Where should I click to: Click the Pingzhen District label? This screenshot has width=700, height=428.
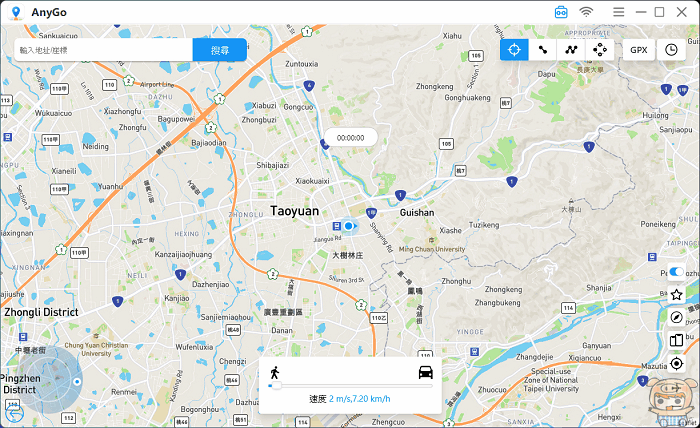(x=20, y=384)
